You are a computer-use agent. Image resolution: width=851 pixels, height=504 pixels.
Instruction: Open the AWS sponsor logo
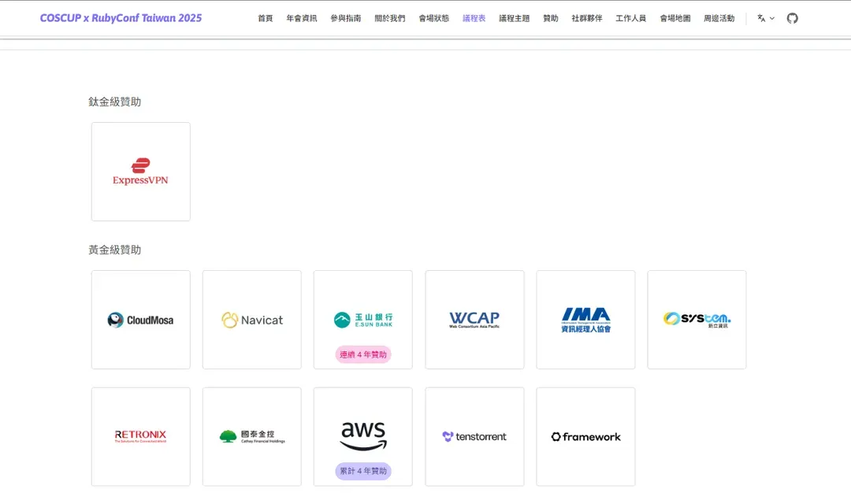tap(362, 435)
